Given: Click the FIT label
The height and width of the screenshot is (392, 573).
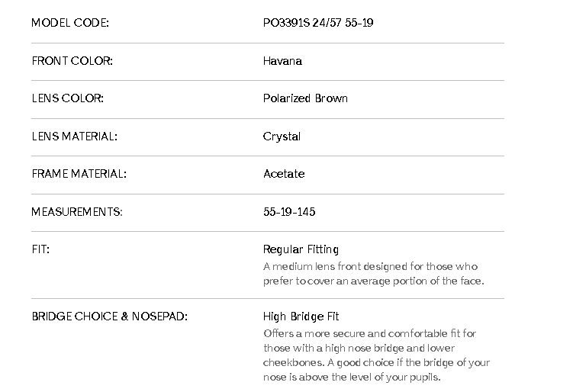Looking at the screenshot, I should click(x=40, y=249).
